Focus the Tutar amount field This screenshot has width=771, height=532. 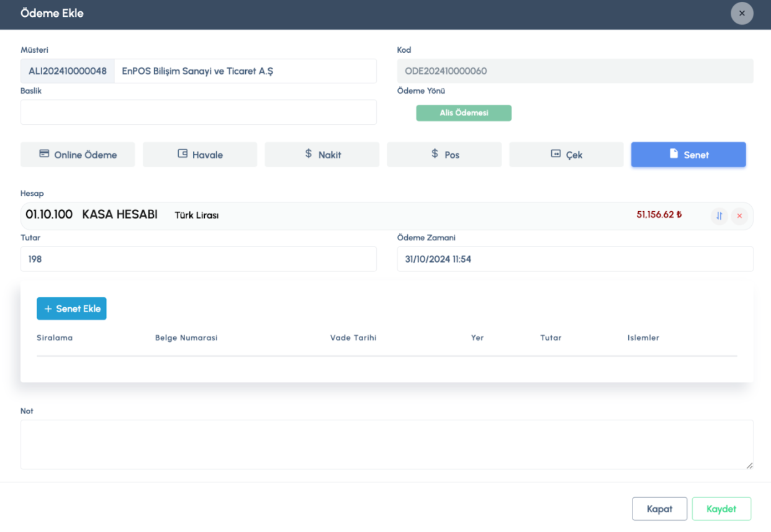click(x=199, y=259)
